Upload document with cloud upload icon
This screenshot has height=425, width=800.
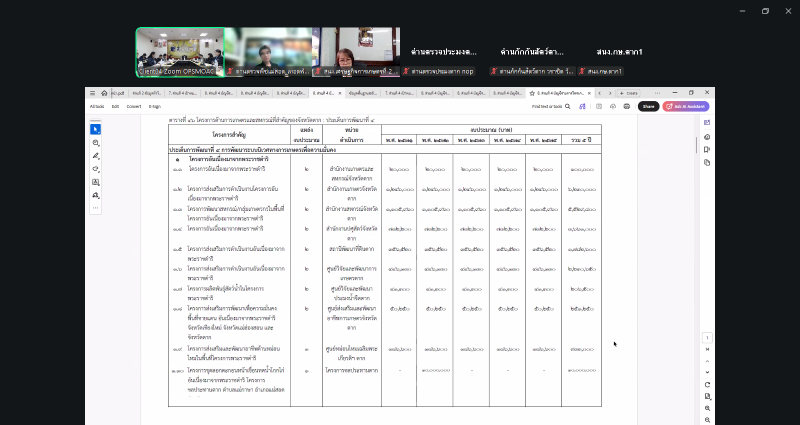pos(613,107)
